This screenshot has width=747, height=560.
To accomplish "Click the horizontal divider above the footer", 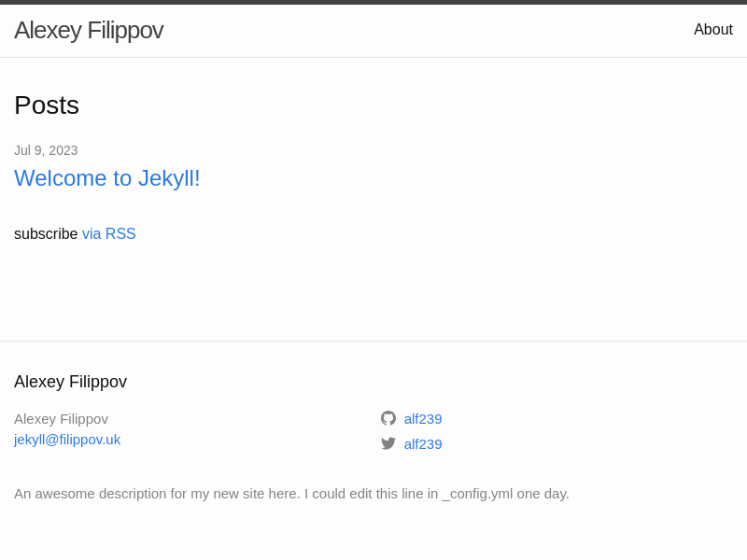I will pyautogui.click(x=373, y=341).
